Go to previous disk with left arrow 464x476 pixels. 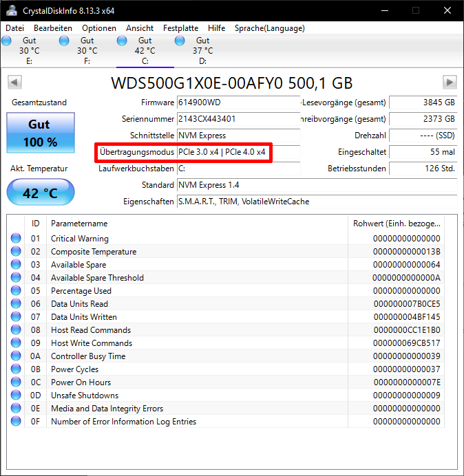click(14, 82)
